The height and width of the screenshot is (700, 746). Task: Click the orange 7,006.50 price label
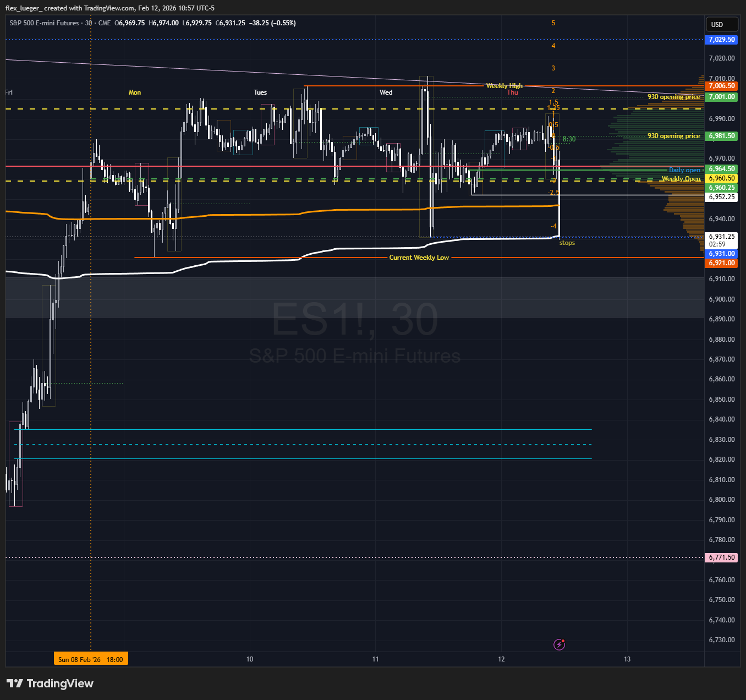721,86
